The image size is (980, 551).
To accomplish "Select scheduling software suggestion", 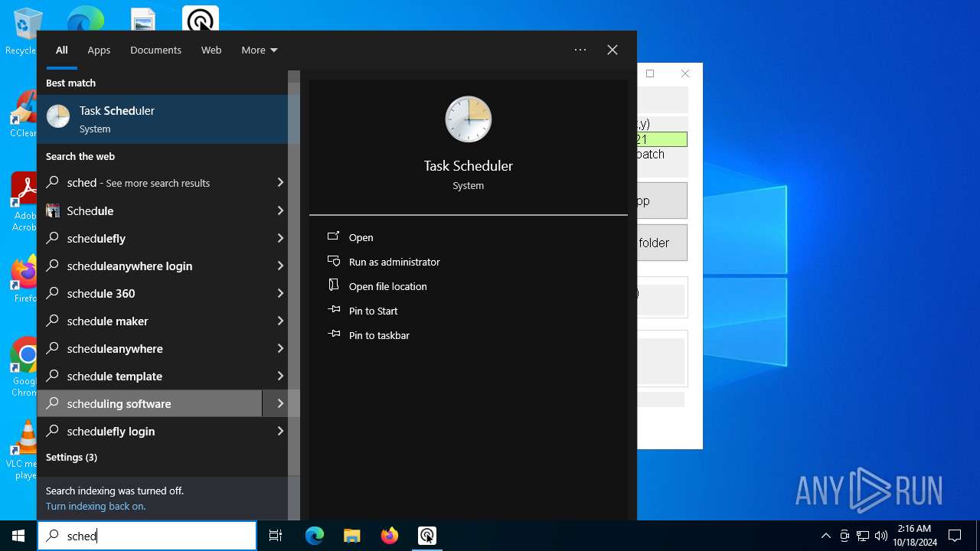I will [x=150, y=403].
